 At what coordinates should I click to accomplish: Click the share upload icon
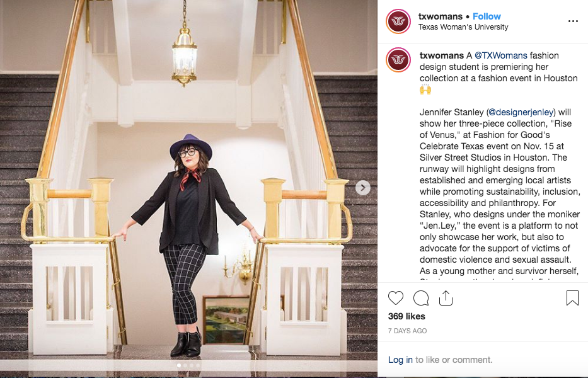click(x=446, y=298)
